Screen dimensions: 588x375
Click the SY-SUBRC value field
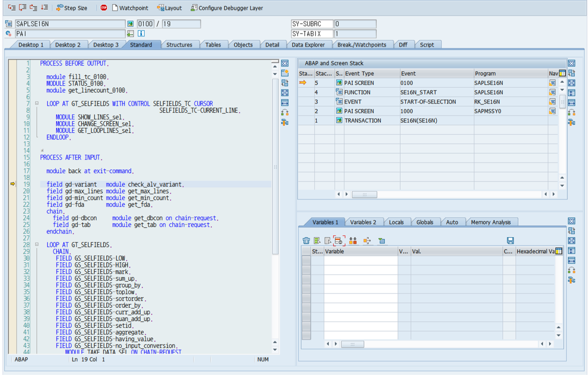pyautogui.click(x=355, y=24)
